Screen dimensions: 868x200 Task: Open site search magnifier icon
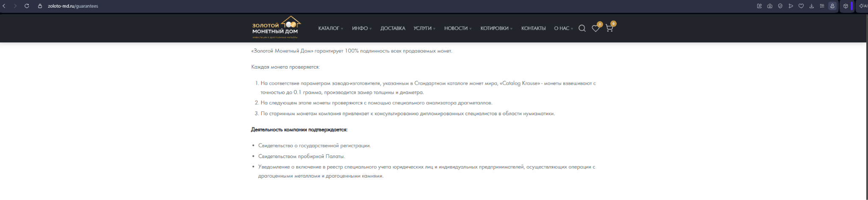pos(582,28)
